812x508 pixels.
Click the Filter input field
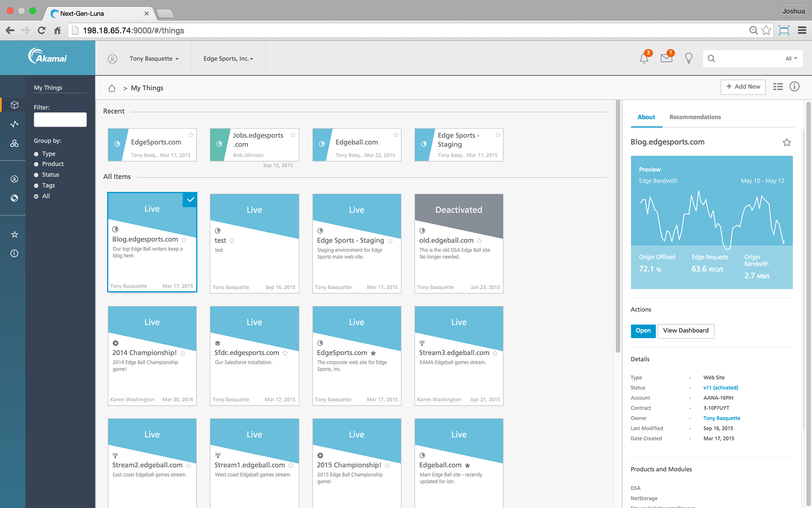(60, 120)
